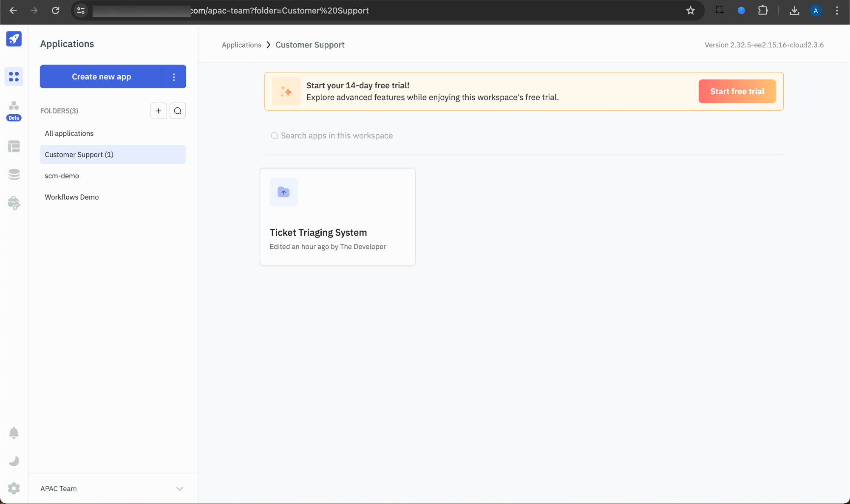Click Applications sidebar heading
The image size is (850, 504).
[x=67, y=44]
